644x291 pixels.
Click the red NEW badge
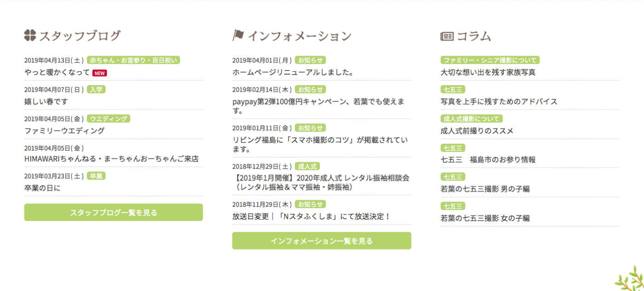pyautogui.click(x=99, y=73)
